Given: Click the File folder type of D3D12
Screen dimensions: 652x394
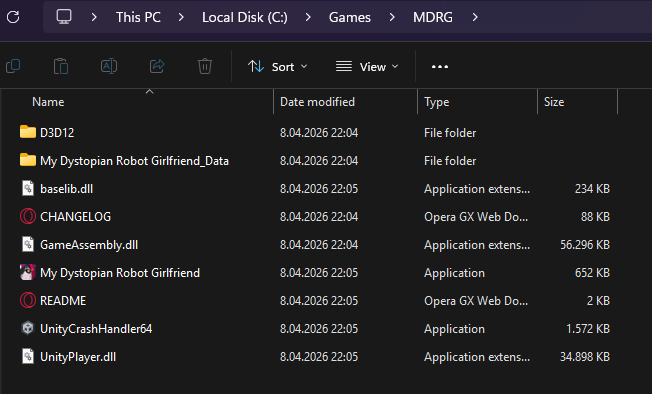Looking at the screenshot, I should pyautogui.click(x=450, y=133).
